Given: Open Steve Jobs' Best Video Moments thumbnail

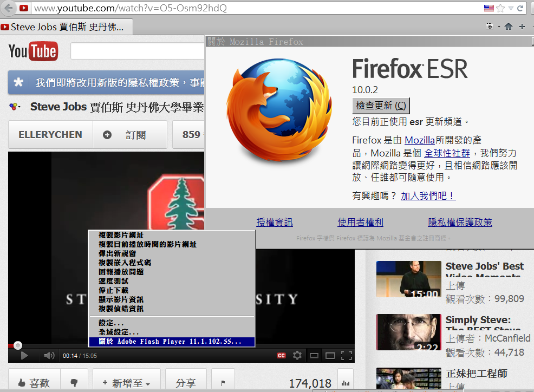Looking at the screenshot, I should pos(409,279).
